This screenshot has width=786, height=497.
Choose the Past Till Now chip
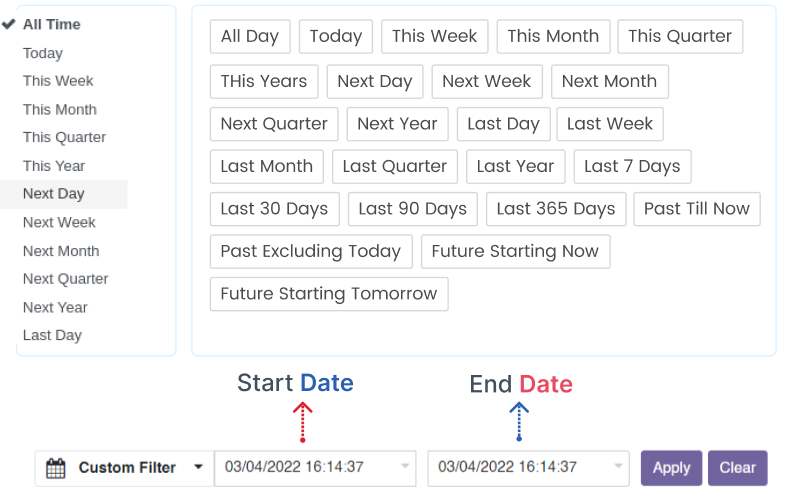(696, 209)
